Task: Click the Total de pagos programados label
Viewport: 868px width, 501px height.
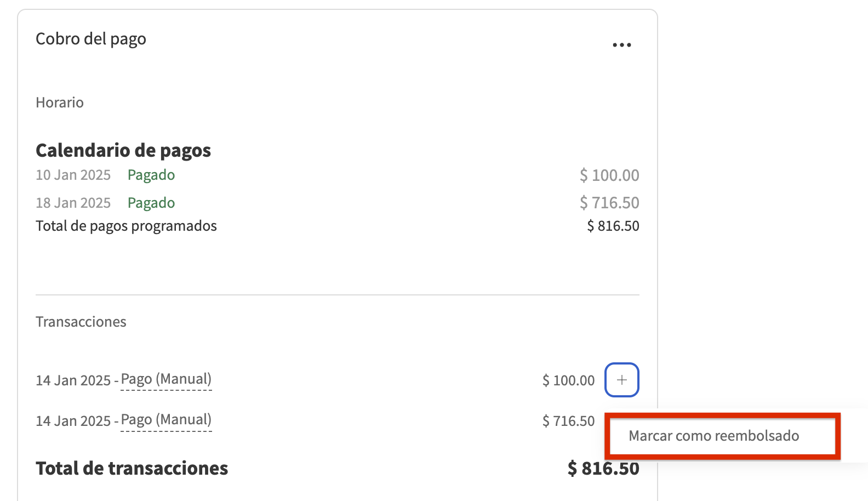Action: 126,226
